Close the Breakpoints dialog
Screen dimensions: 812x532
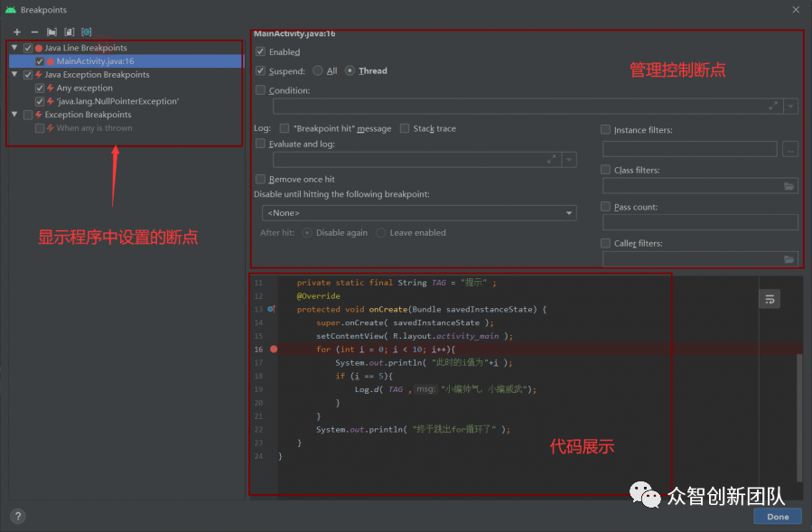click(796, 9)
